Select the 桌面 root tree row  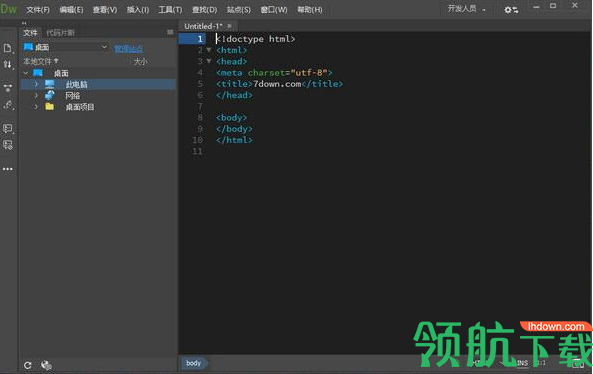point(98,73)
